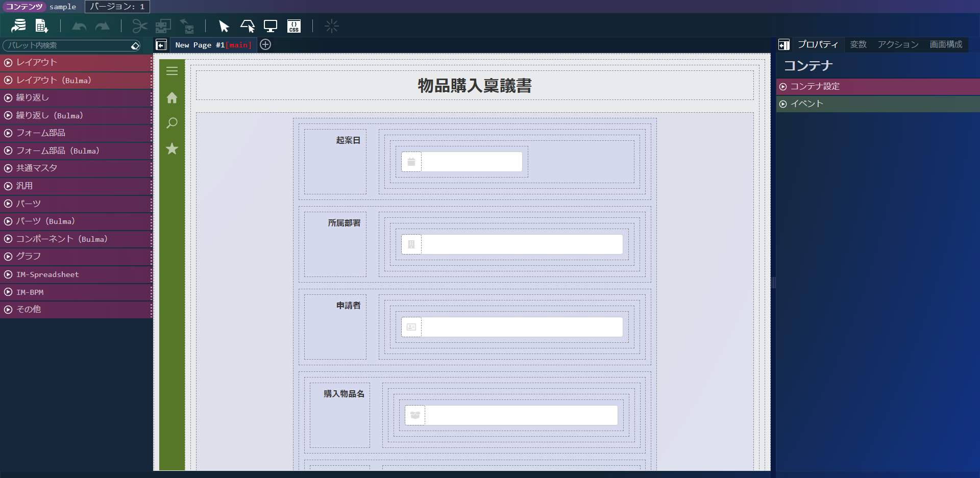Select the 所属部署 label
The height and width of the screenshot is (478, 980).
tap(344, 223)
